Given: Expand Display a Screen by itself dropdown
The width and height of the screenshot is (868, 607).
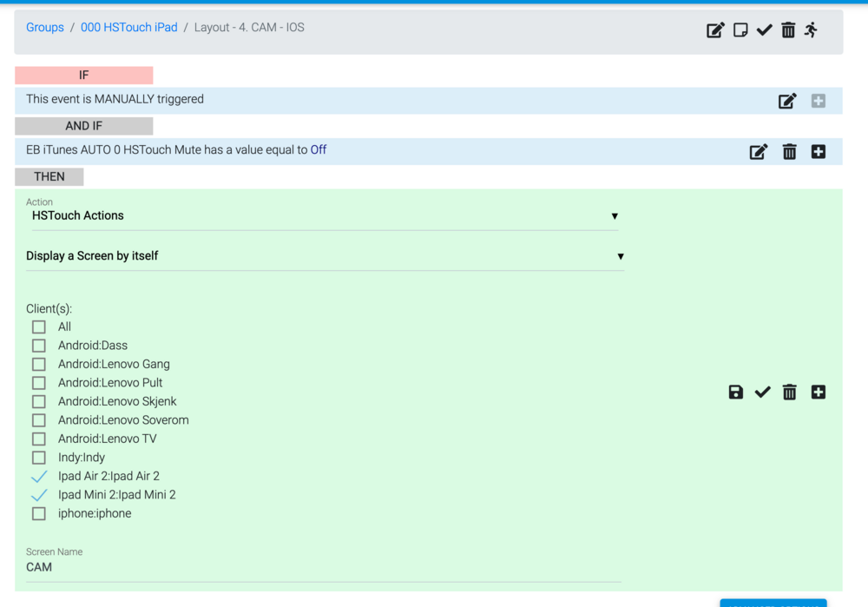Looking at the screenshot, I should (325, 256).
